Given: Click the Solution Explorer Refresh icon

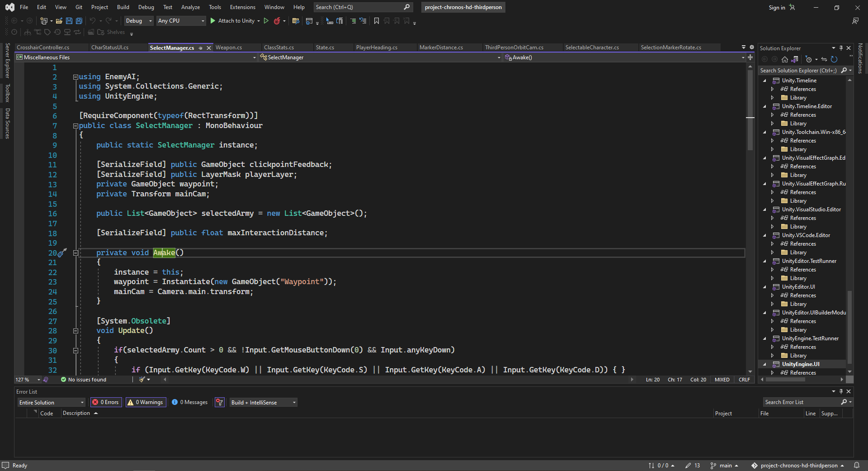Looking at the screenshot, I should point(834,59).
